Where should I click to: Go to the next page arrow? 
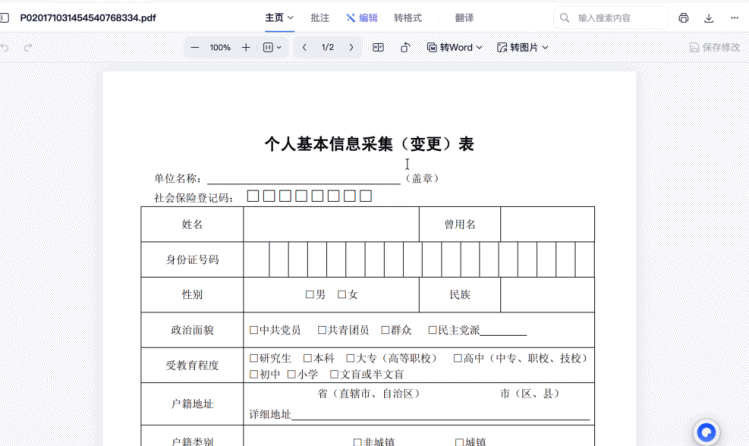pos(351,47)
